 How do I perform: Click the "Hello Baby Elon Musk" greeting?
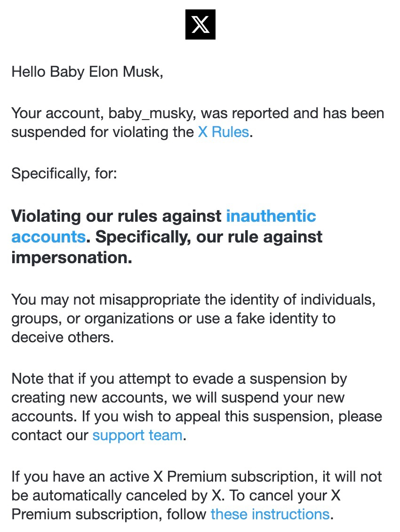[87, 72]
